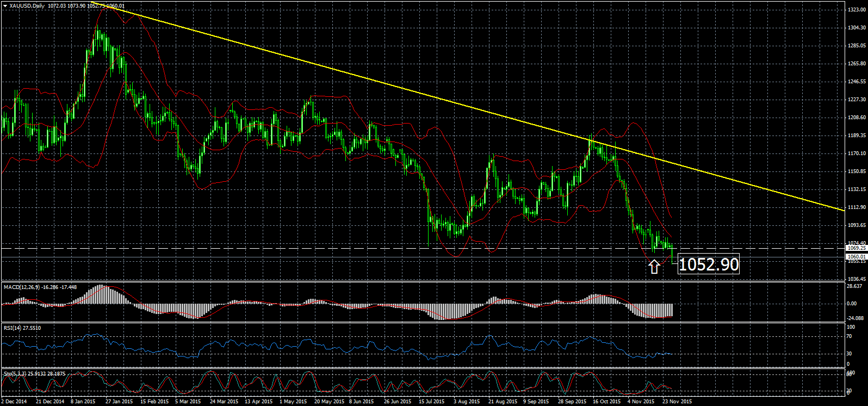Click the Sto(5,3,3) stochastic indicator label

click(15, 374)
